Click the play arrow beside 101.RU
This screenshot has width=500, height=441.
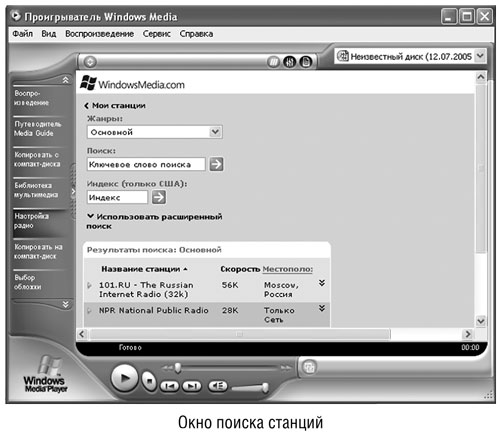coord(89,285)
